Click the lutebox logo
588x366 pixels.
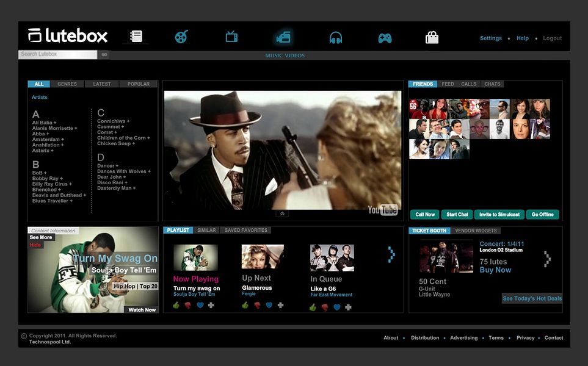[68, 35]
